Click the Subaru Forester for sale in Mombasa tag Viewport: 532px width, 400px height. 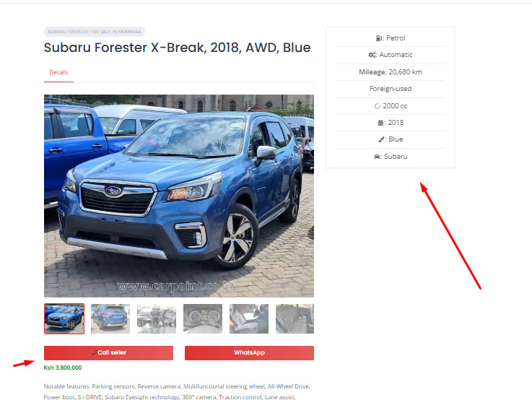tap(95, 32)
